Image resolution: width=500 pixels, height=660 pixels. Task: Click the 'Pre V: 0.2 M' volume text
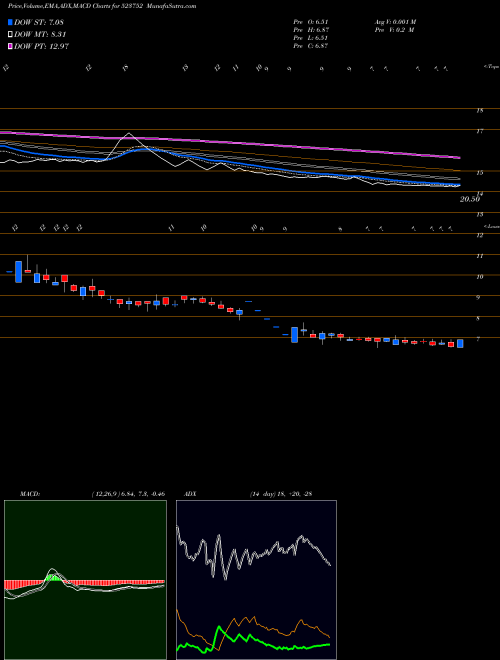395,30
